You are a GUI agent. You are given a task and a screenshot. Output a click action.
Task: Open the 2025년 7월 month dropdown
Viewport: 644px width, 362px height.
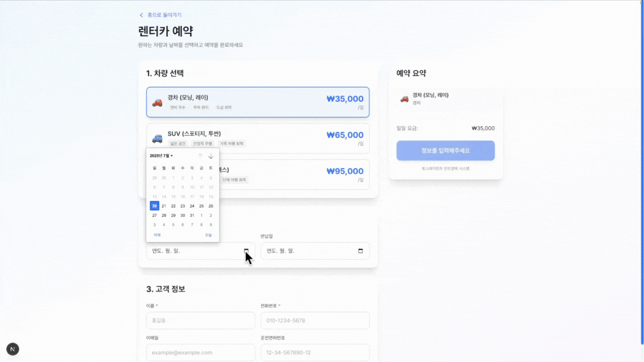[161, 156]
